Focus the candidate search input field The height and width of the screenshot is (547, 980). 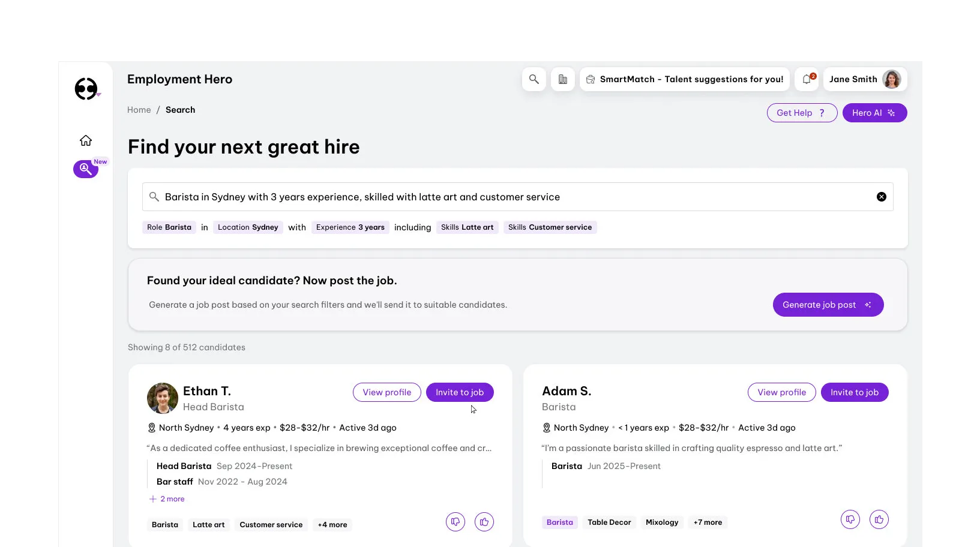[x=517, y=197]
